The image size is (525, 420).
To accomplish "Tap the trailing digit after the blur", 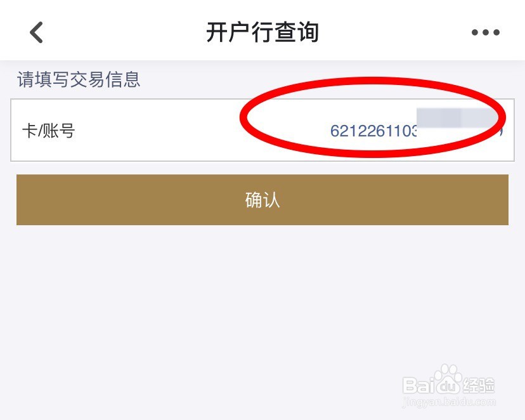I will point(500,131).
